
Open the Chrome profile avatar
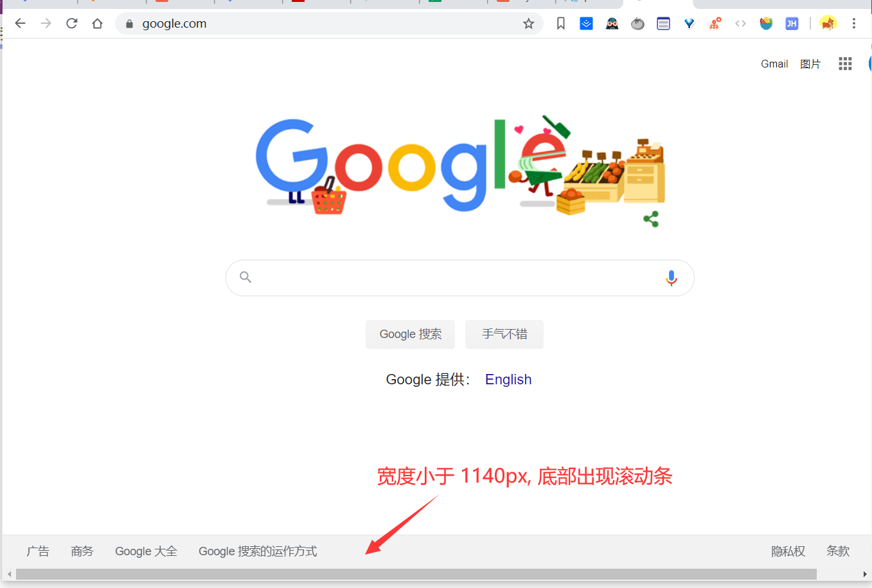[828, 24]
